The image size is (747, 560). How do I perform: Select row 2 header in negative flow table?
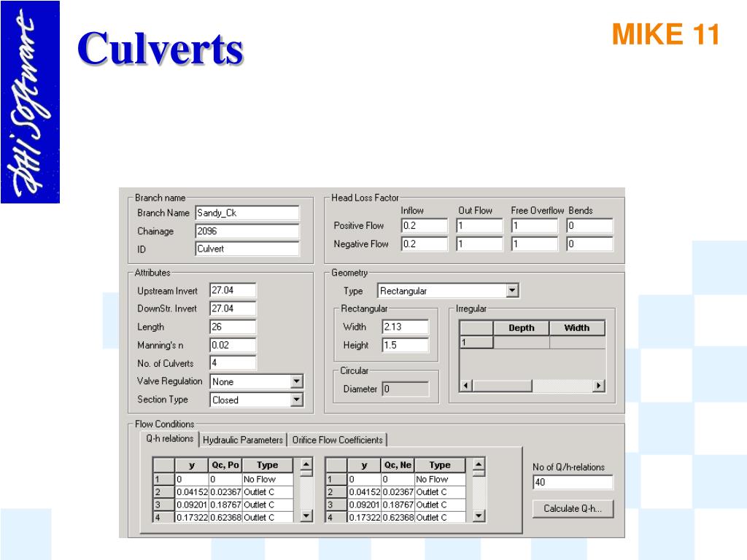pyautogui.click(x=336, y=492)
